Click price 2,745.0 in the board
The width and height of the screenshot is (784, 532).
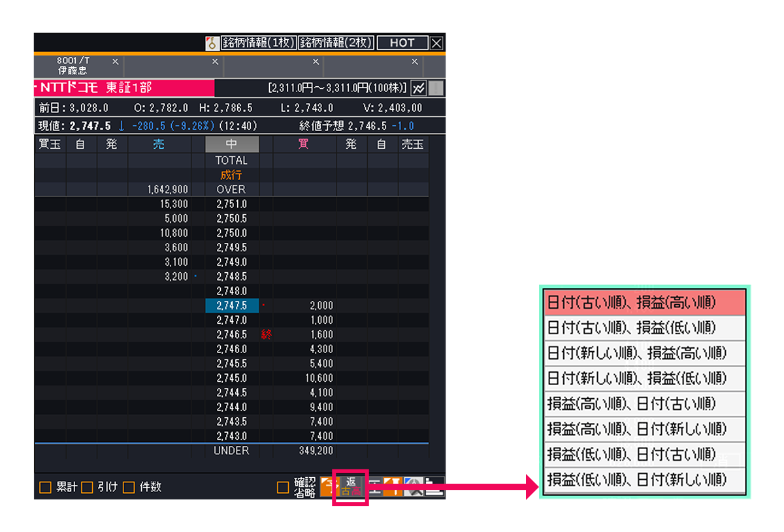pos(231,378)
